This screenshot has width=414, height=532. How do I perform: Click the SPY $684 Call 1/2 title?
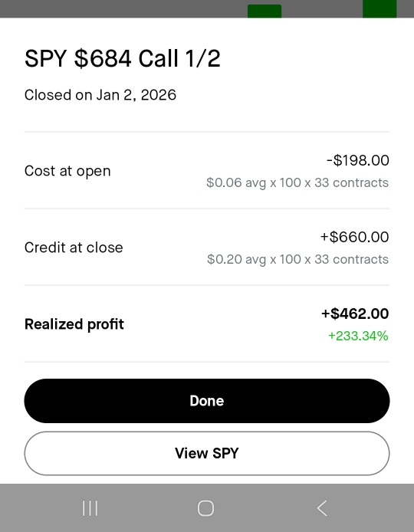pyautogui.click(x=123, y=58)
